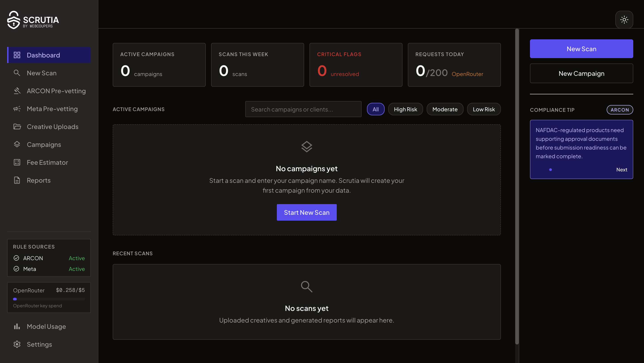Click Start New Scan button
The width and height of the screenshot is (644, 363).
pos(307,212)
